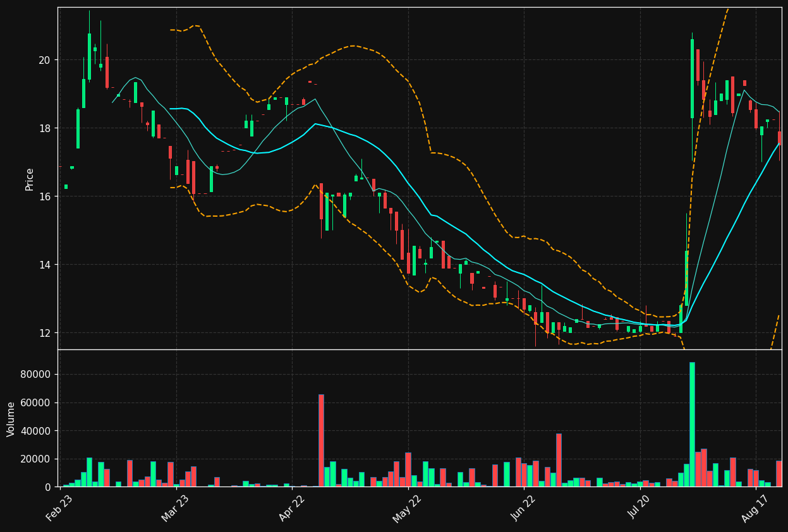The width and height of the screenshot is (788, 532).
Task: Click the volume tick label '20000'
Action: click(37, 459)
